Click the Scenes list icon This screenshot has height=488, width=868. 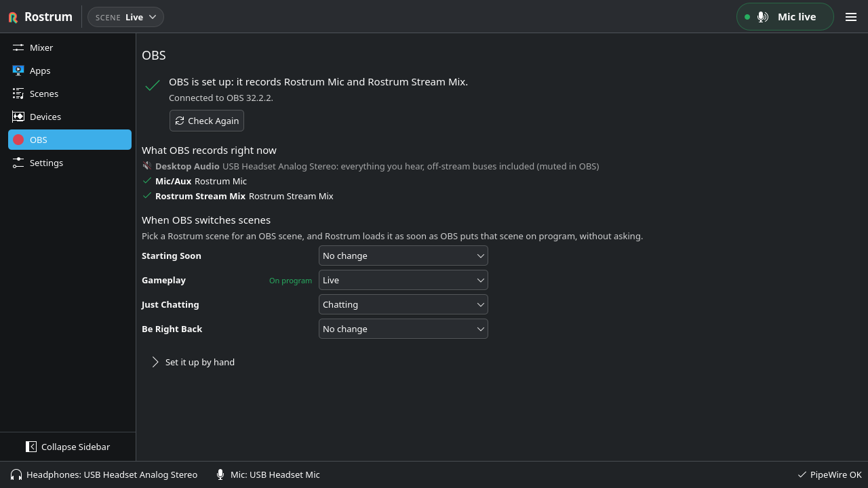[18, 94]
